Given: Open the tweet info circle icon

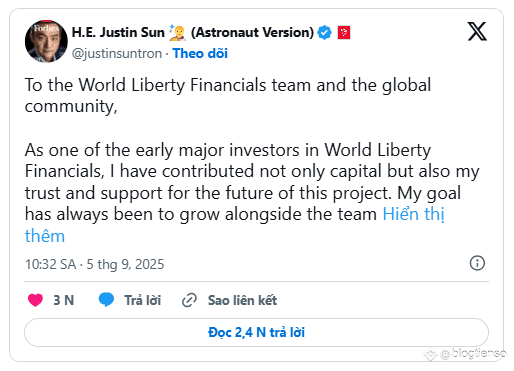Looking at the screenshot, I should [477, 263].
